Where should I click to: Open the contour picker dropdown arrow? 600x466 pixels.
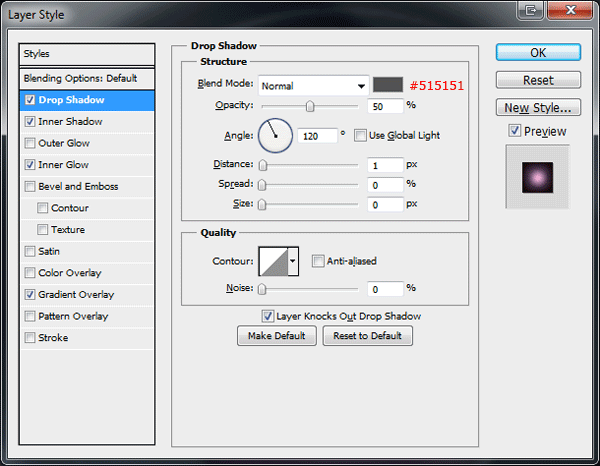pos(293,261)
